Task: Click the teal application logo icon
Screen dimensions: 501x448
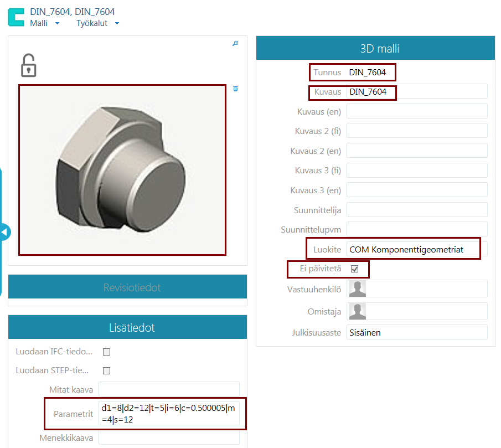Action: coord(16,17)
